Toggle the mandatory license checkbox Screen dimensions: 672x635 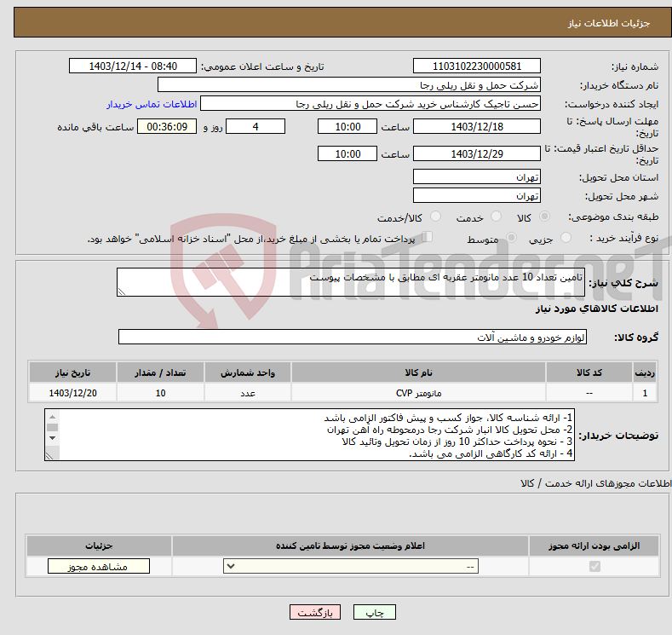594,567
